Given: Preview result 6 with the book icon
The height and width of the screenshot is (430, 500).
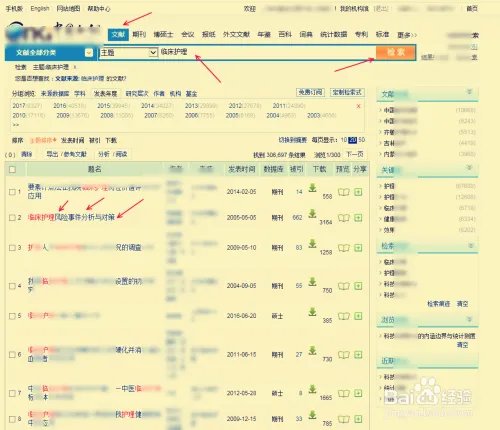Looking at the screenshot, I should click(x=344, y=355).
